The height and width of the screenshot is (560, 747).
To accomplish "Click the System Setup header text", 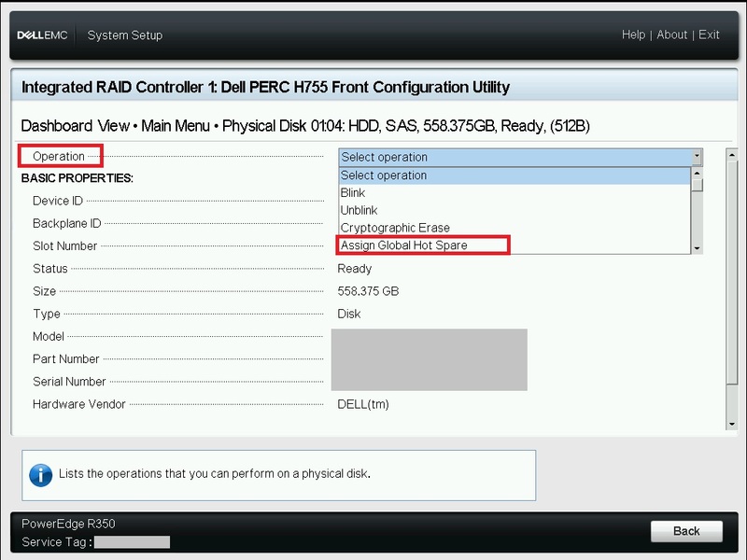I will click(x=125, y=35).
